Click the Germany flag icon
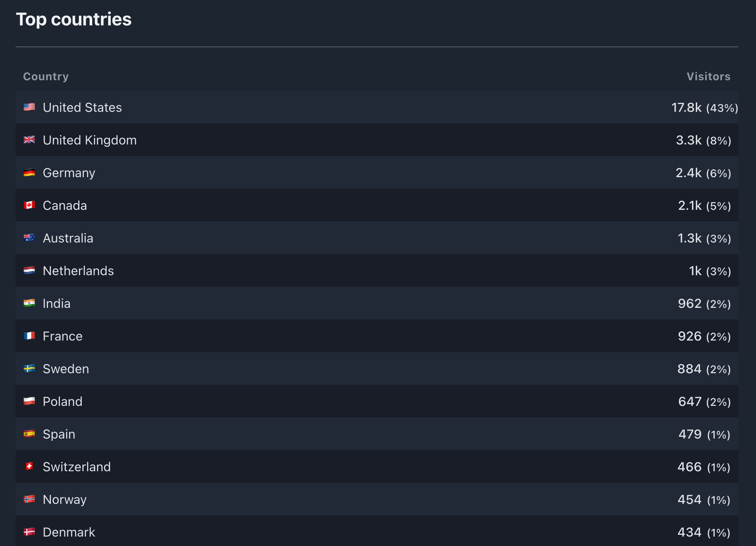Viewport: 756px width, 546px height. click(29, 172)
